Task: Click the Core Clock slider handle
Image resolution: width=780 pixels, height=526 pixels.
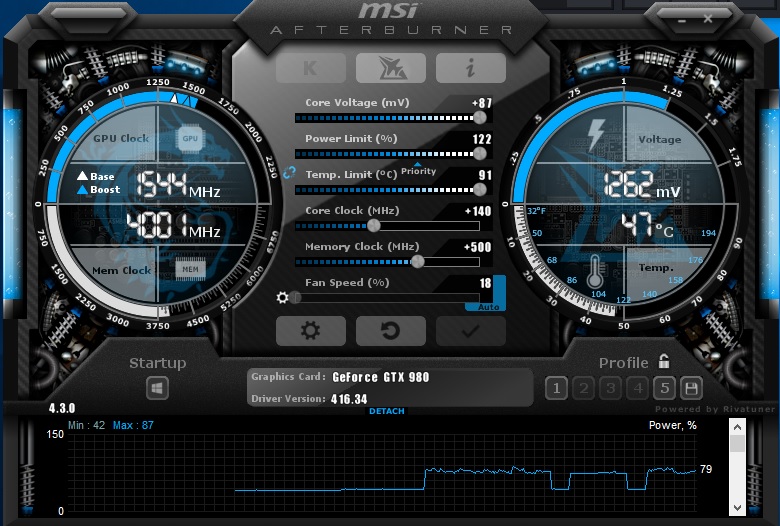Action: (374, 226)
